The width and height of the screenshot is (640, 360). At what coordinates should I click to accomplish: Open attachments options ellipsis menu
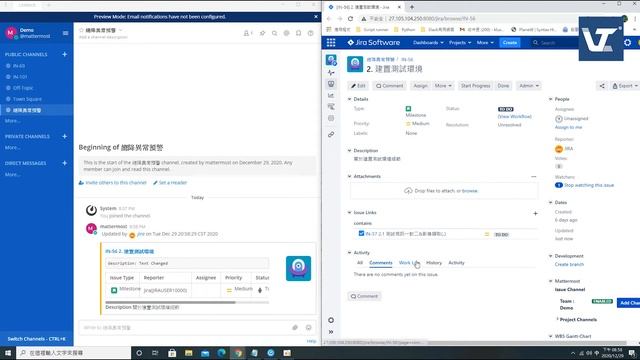(x=533, y=177)
